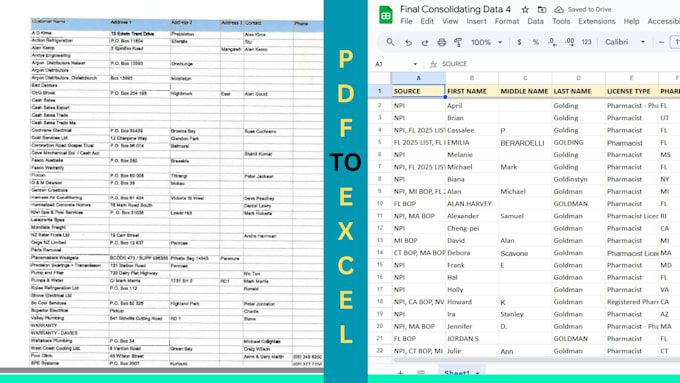680x383 pixels.
Task: Click the fx formula bar icon
Action: [433, 64]
